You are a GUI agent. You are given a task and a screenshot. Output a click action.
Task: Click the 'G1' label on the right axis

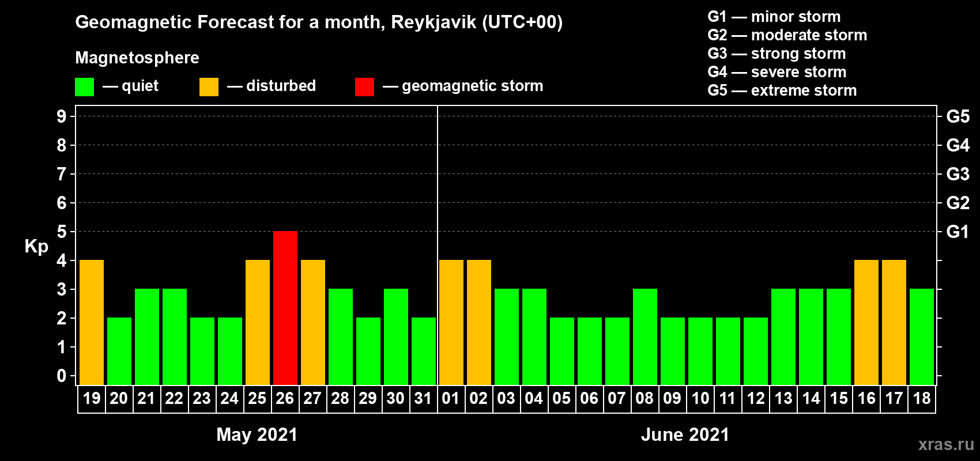(958, 232)
